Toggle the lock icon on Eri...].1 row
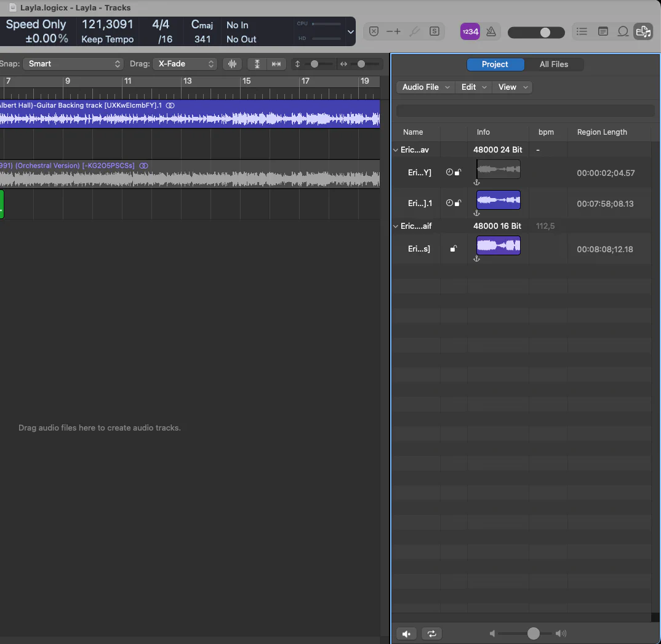 [x=458, y=202]
